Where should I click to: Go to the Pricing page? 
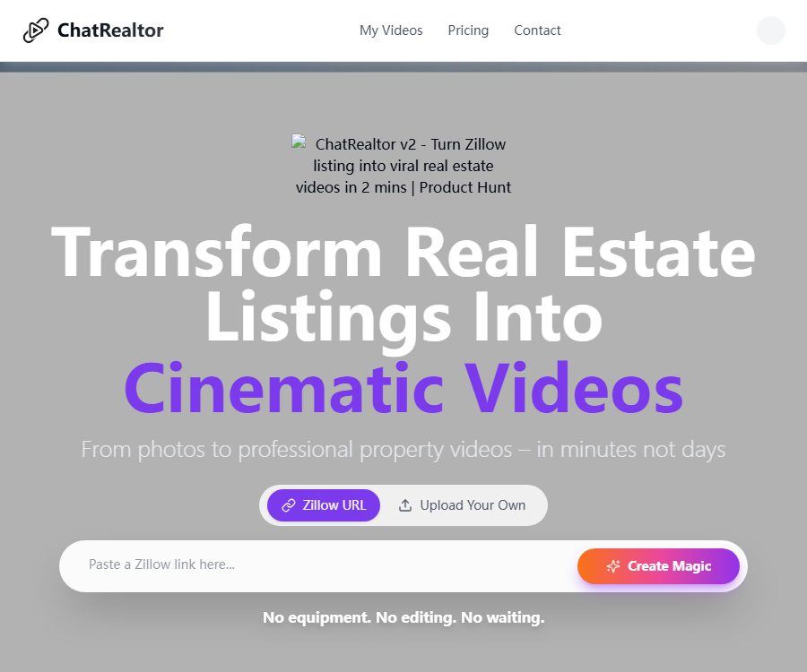click(x=468, y=30)
